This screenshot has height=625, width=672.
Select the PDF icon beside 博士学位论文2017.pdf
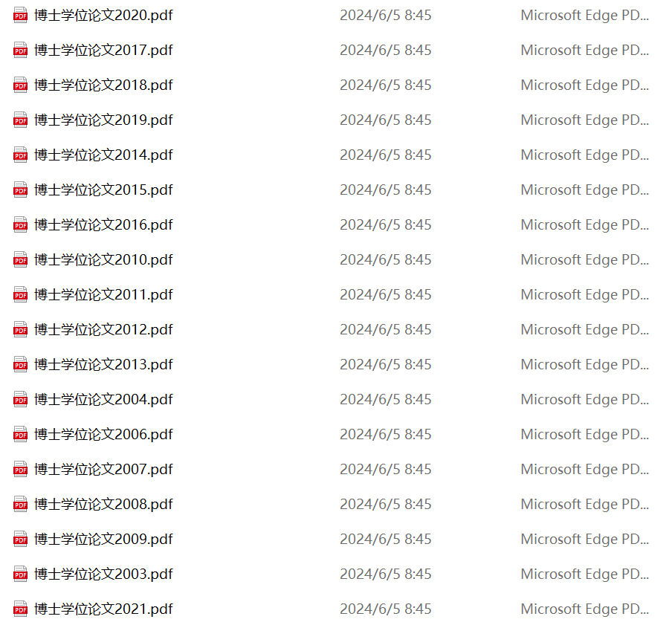pyautogui.click(x=20, y=51)
